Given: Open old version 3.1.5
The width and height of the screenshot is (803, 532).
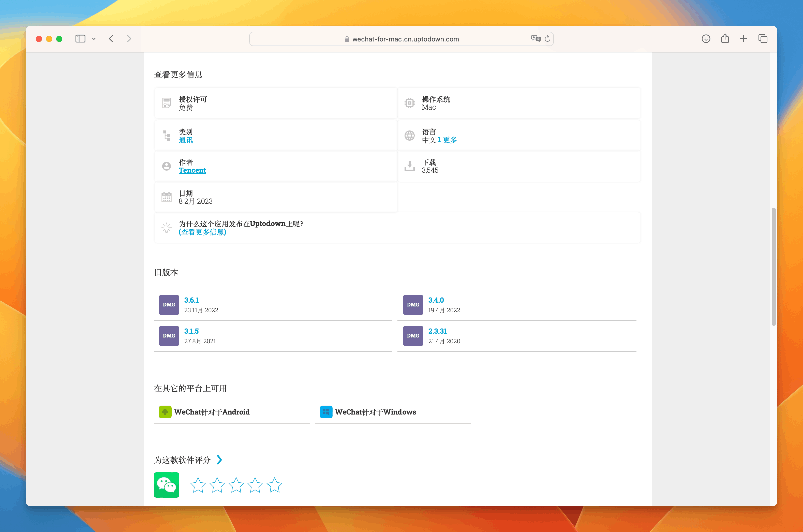Looking at the screenshot, I should click(191, 331).
